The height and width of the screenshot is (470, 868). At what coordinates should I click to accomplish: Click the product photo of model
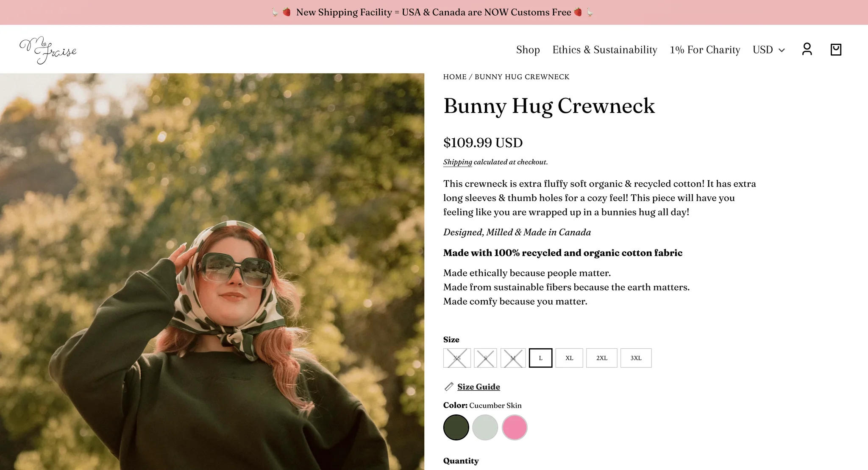212,271
